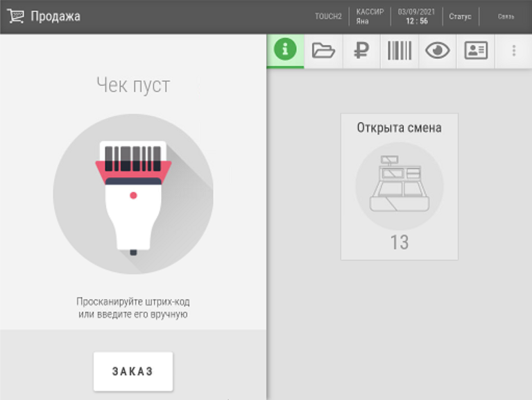This screenshot has width=532, height=400.
Task: Click the Связь indicator in header
Action: [506, 16]
